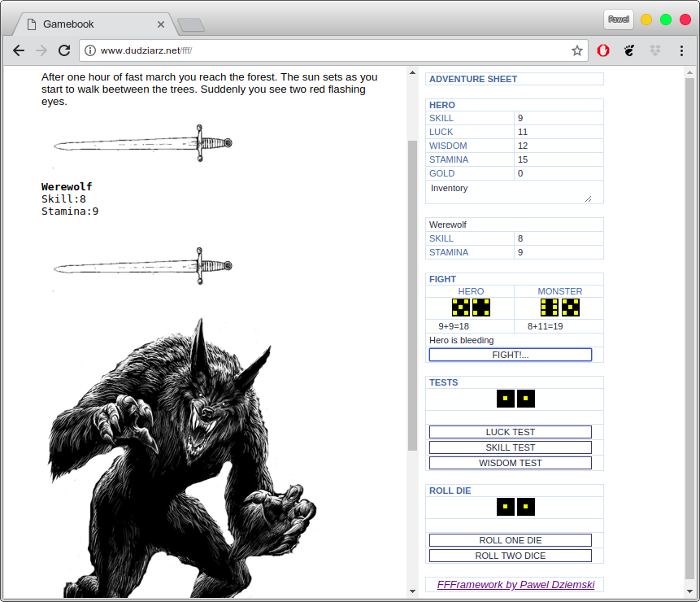Click the hero's pair of dice
Image resolution: width=700 pixels, height=602 pixels.
(x=471, y=308)
